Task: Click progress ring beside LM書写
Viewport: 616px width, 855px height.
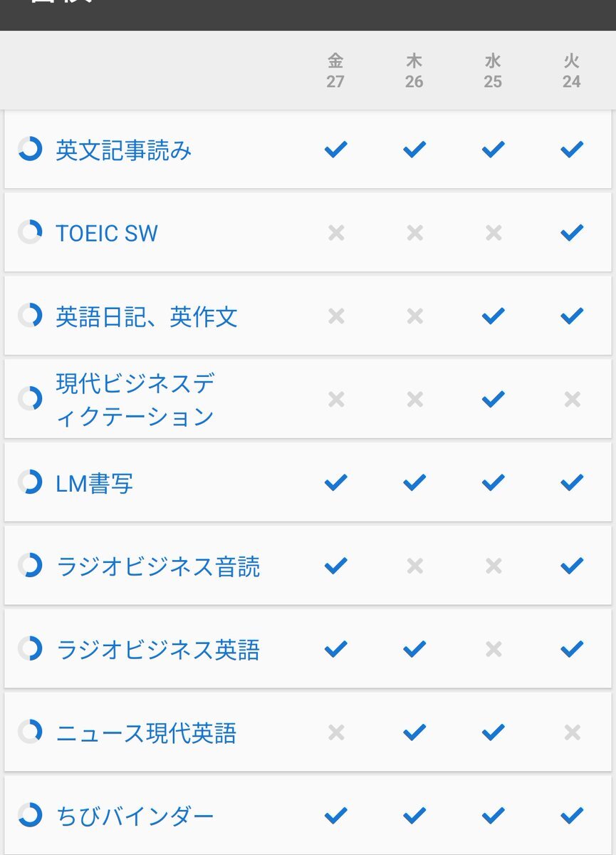Action: (30, 482)
